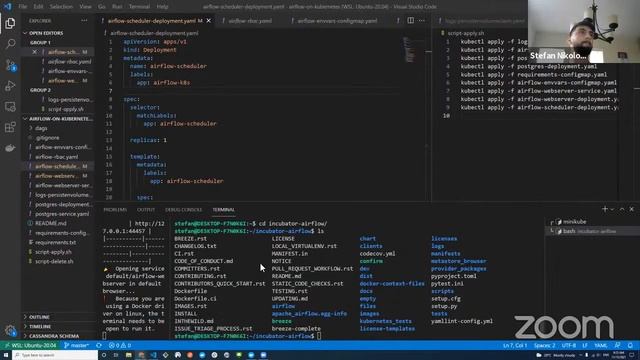Click the split editor right icon
640x360 pixels.
411,20
